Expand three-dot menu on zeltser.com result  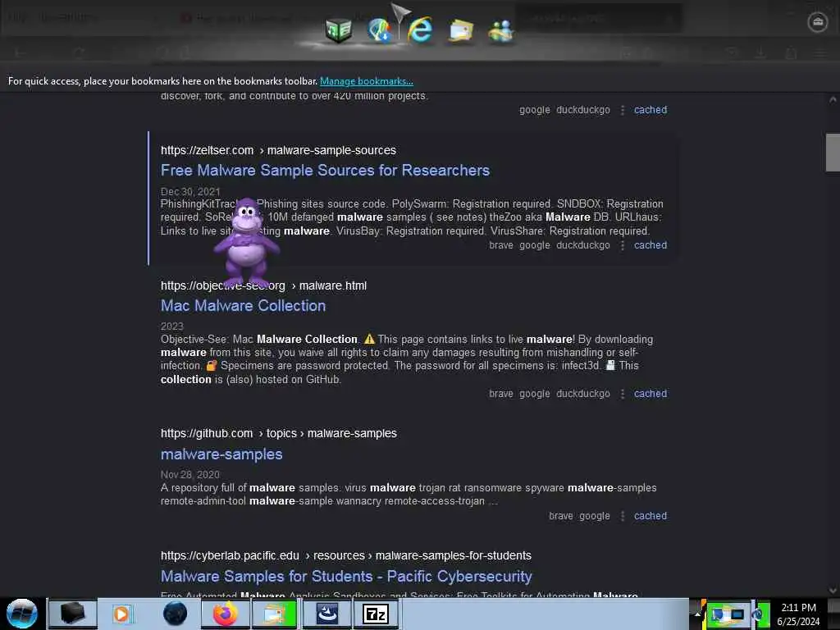pos(623,245)
